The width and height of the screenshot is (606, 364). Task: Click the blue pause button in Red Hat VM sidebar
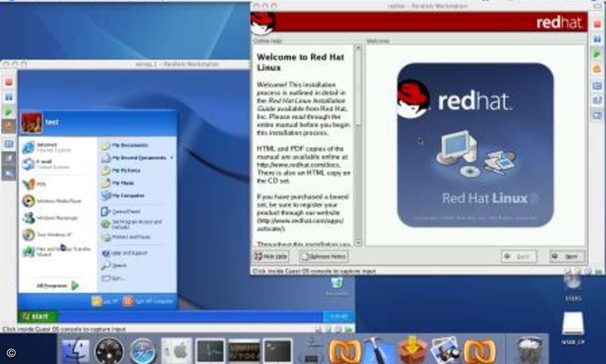(x=597, y=39)
